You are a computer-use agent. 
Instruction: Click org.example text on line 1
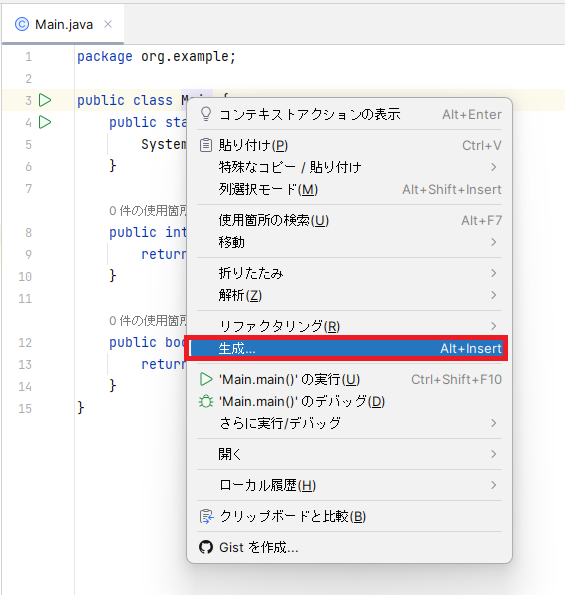[185, 57]
